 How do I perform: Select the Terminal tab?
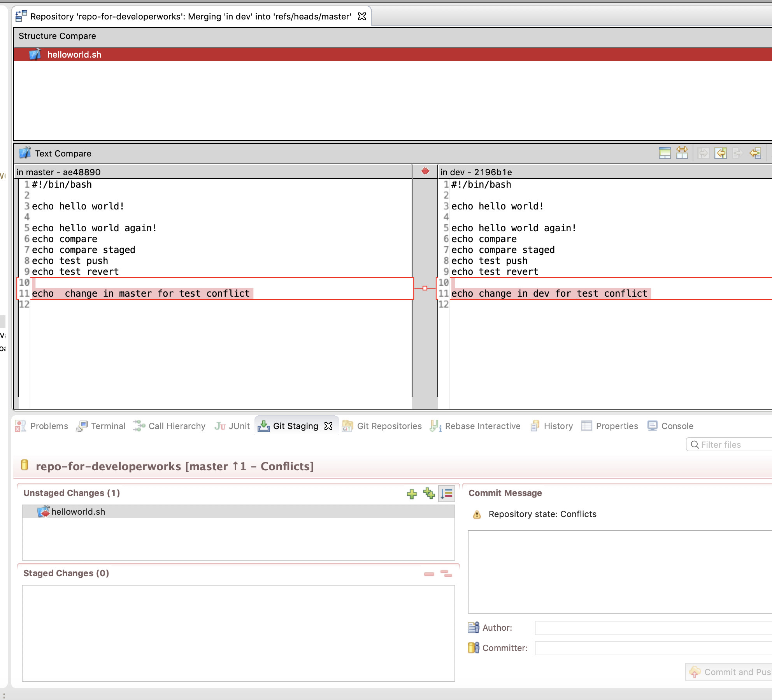click(x=108, y=426)
